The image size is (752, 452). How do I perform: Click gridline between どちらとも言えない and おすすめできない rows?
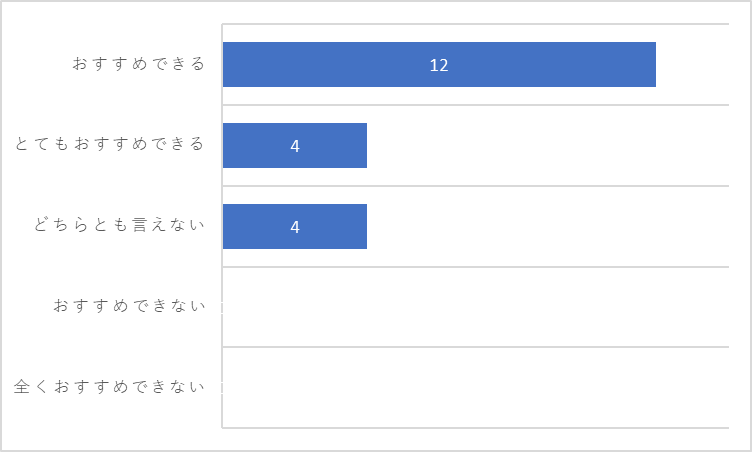tap(475, 267)
